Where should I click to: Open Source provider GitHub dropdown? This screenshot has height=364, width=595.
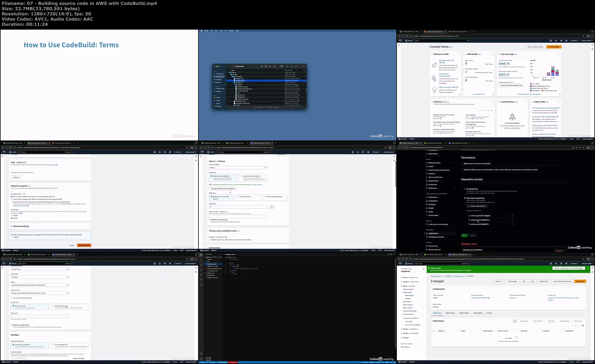coord(238,168)
